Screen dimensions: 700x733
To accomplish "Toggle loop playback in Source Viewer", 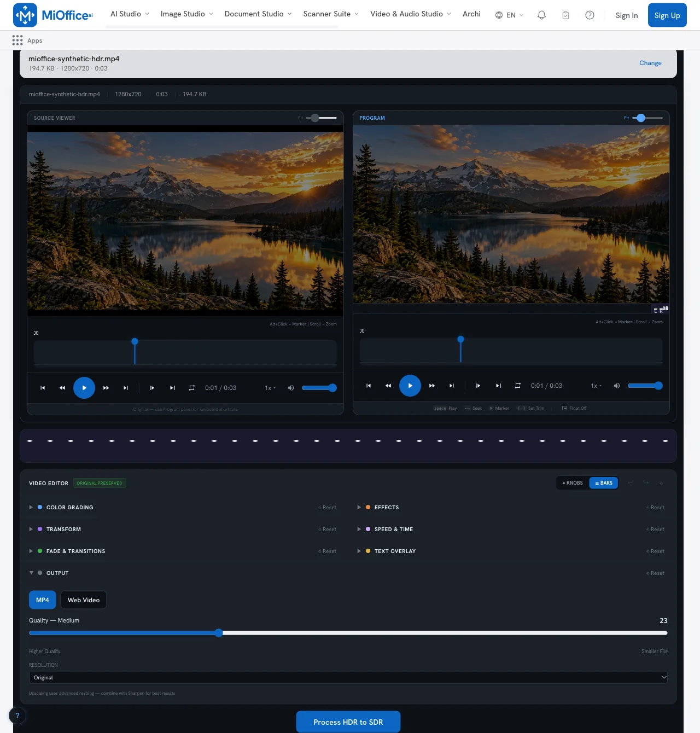I will pyautogui.click(x=192, y=388).
